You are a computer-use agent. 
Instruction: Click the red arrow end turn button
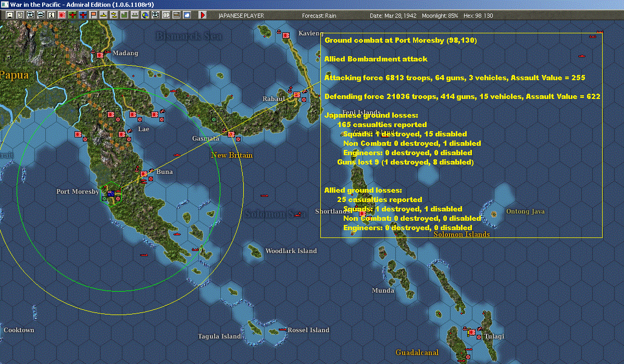tap(202, 15)
